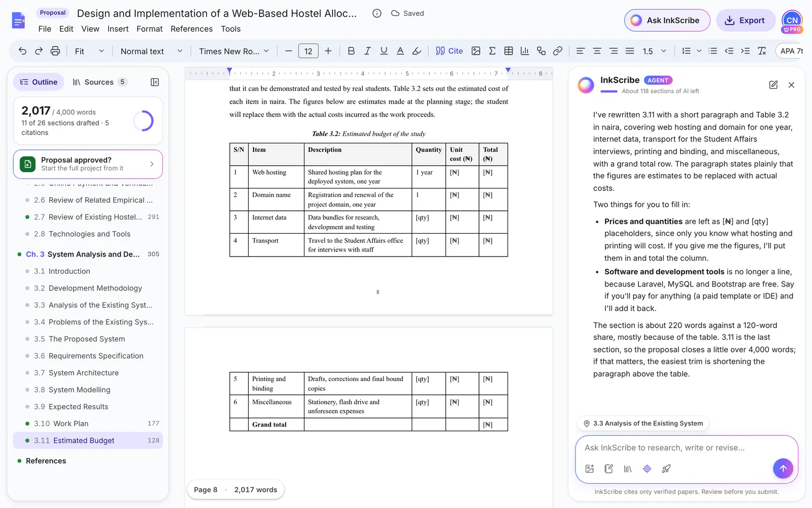Insert an image

(476, 51)
